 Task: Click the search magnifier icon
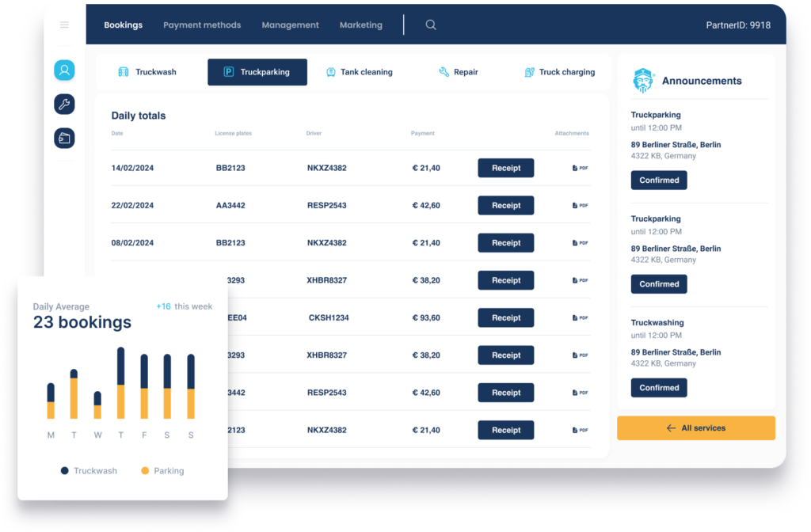(431, 25)
